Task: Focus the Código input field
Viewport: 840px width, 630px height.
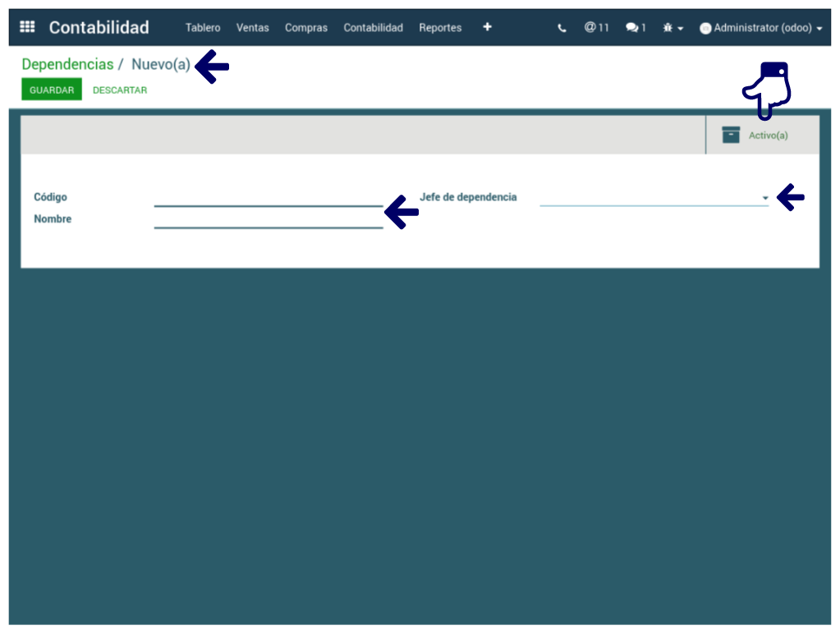Action: coord(268,197)
